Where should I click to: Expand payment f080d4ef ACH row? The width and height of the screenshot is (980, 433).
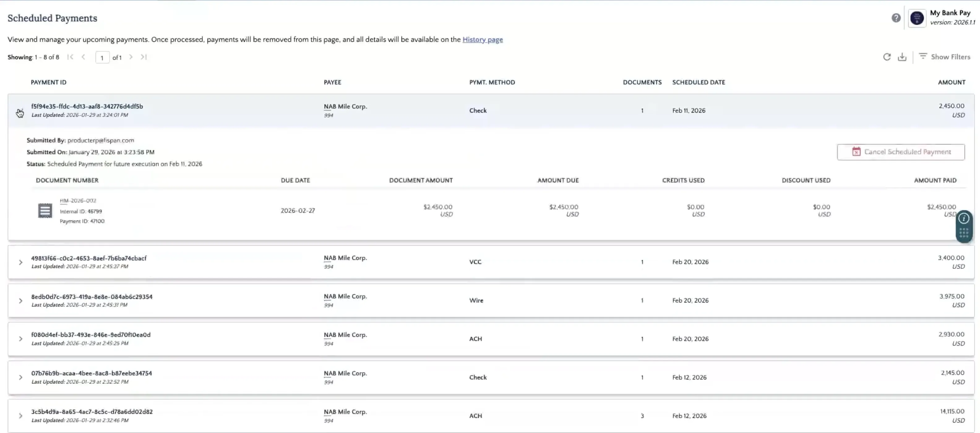coord(20,339)
